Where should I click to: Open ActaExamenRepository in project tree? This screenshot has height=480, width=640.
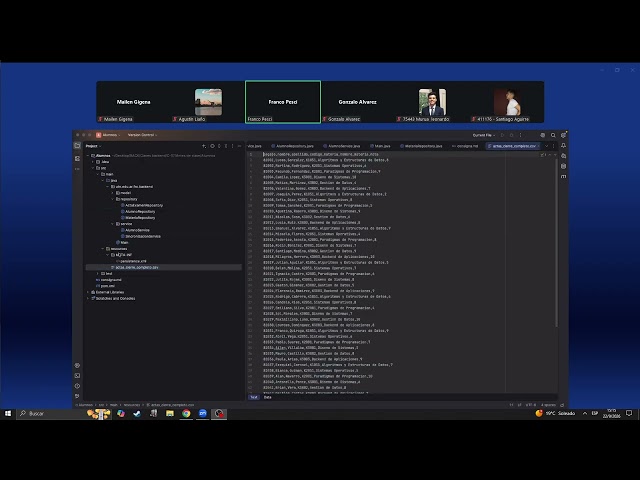pos(142,205)
